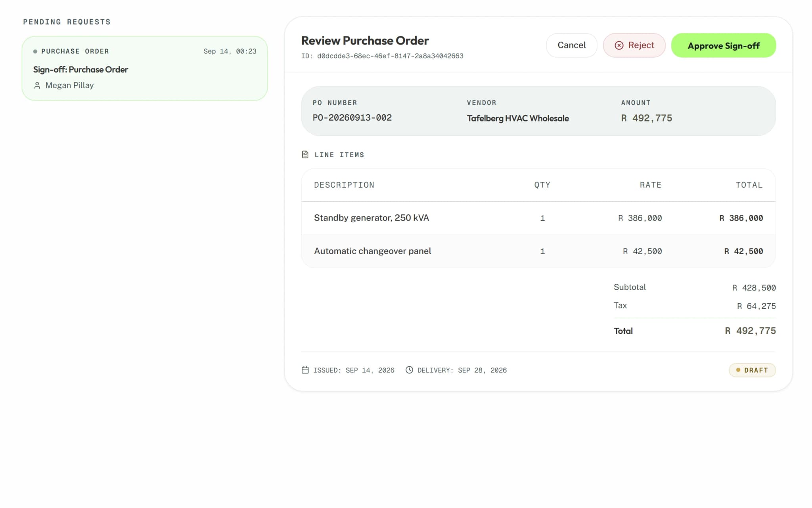
Task: Click the quantity 1 for Automatic changeover panel
Action: (542, 251)
